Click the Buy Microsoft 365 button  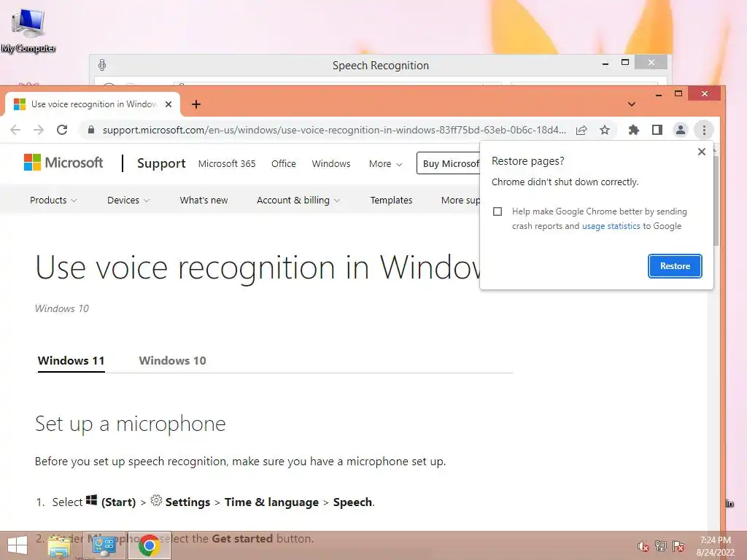coord(449,163)
